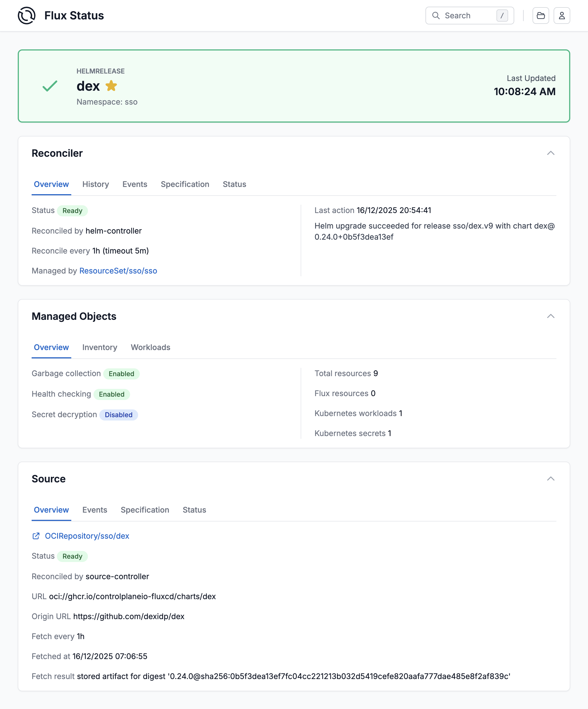588x709 pixels.
Task: Open the folder icon in the header
Action: (x=541, y=15)
